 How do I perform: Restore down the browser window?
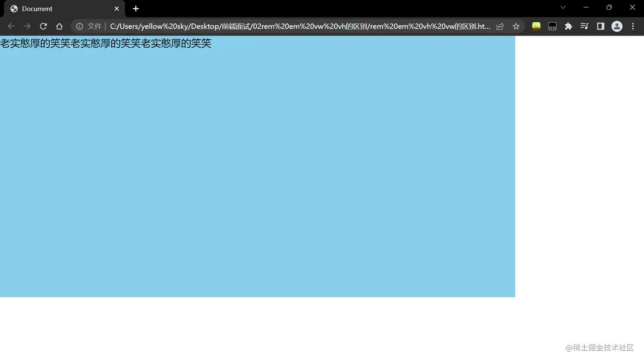point(609,7)
